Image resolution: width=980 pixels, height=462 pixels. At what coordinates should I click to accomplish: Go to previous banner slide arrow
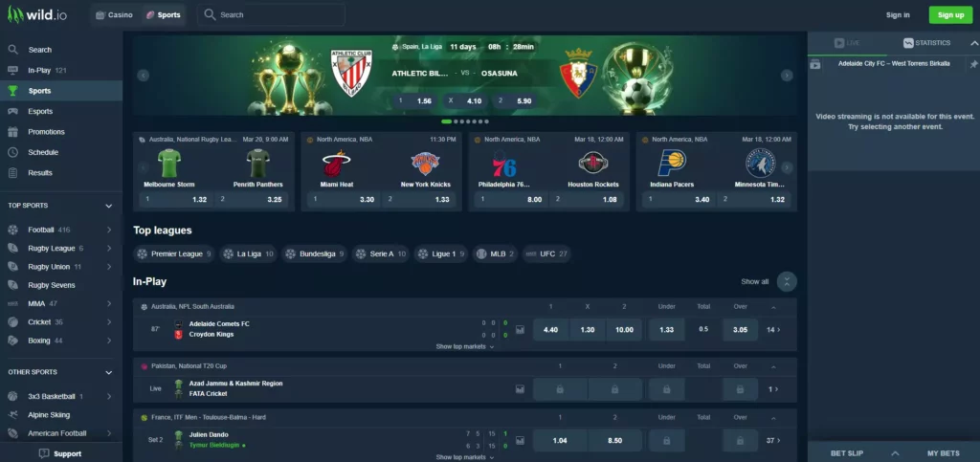[144, 76]
